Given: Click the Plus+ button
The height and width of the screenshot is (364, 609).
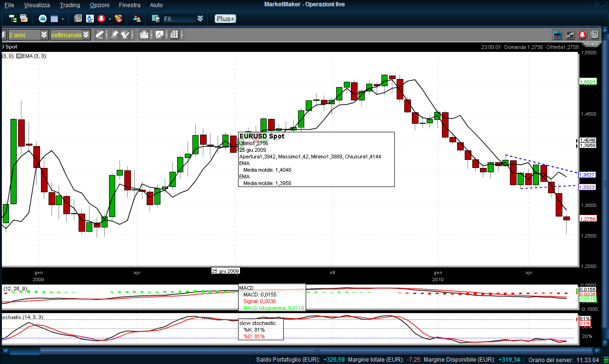Looking at the screenshot, I should point(225,19).
